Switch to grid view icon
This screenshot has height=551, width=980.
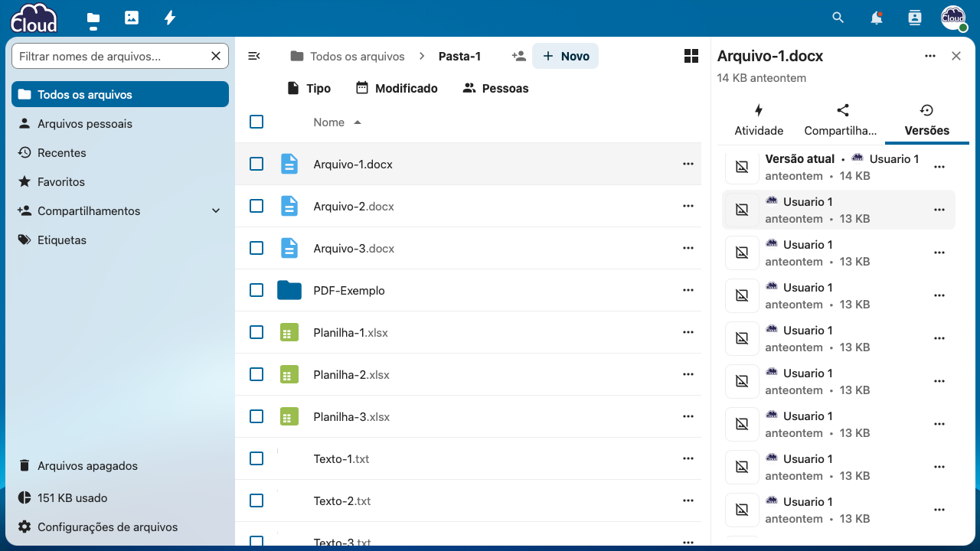tap(691, 56)
